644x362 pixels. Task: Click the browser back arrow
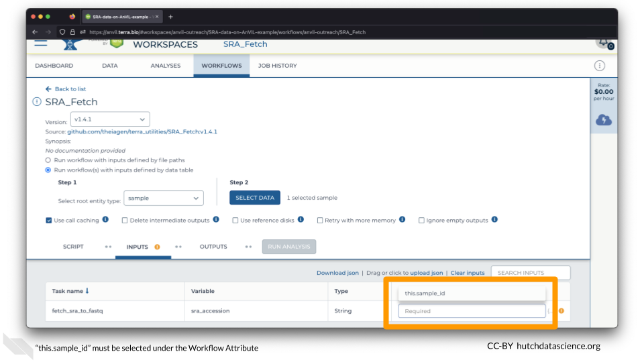[35, 32]
